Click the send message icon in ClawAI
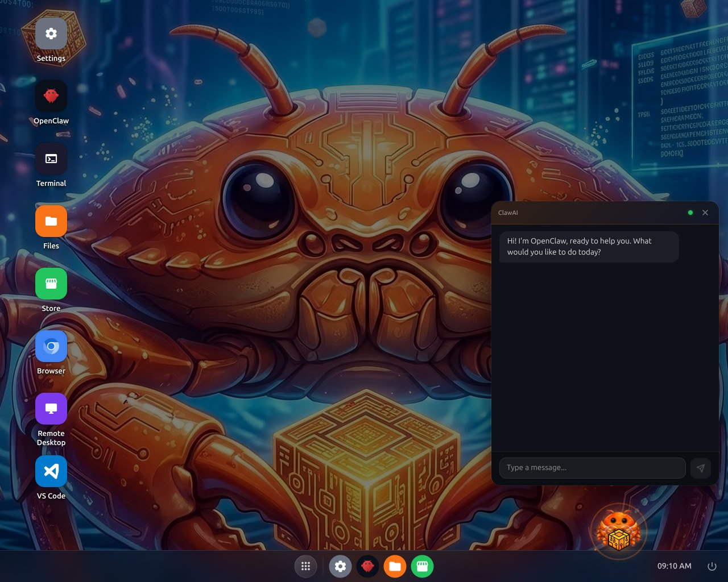Viewport: 728px width, 582px height. click(x=701, y=468)
